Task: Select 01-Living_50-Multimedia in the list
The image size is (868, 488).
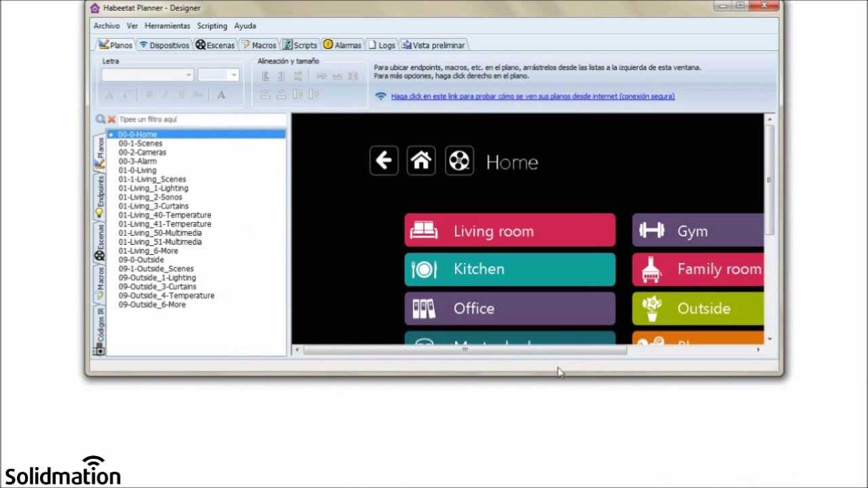Action: 160,233
